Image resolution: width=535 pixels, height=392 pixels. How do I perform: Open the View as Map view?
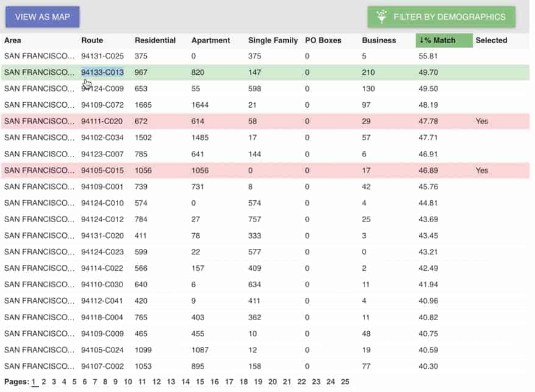pyautogui.click(x=43, y=16)
